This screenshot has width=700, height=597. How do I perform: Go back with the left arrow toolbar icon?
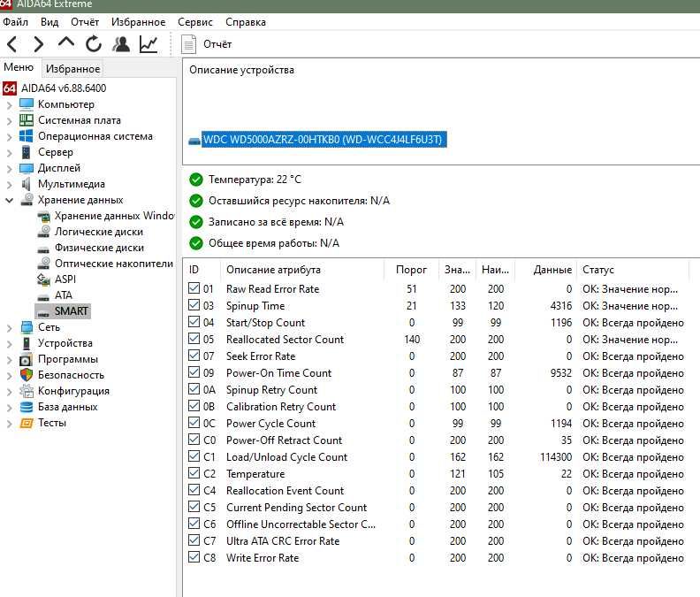click(x=12, y=44)
